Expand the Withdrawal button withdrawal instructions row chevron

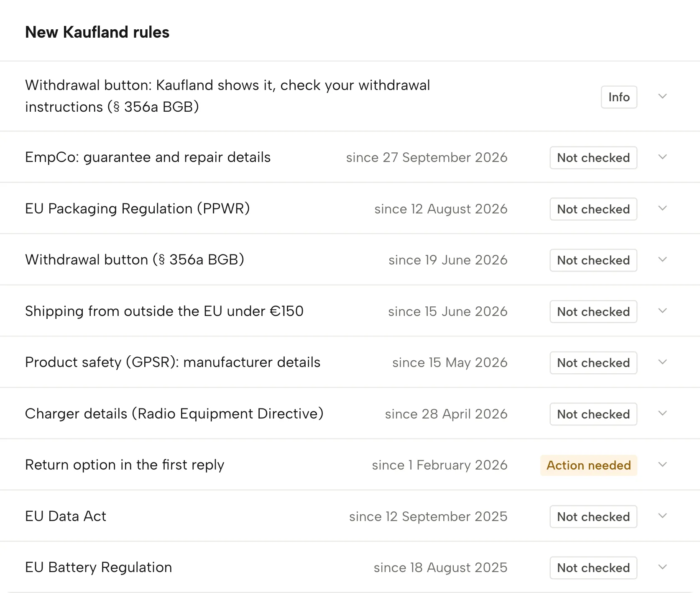point(662,96)
